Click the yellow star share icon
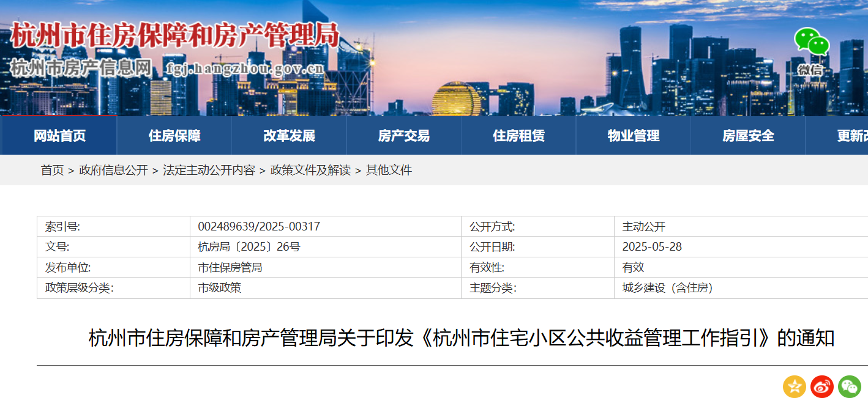The height and width of the screenshot is (398, 868). (x=794, y=386)
